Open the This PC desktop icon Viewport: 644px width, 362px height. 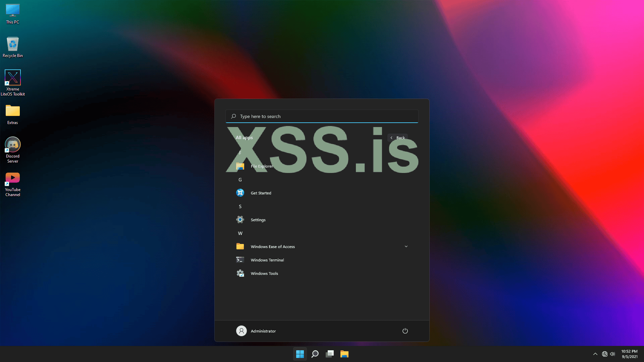pyautogui.click(x=12, y=14)
